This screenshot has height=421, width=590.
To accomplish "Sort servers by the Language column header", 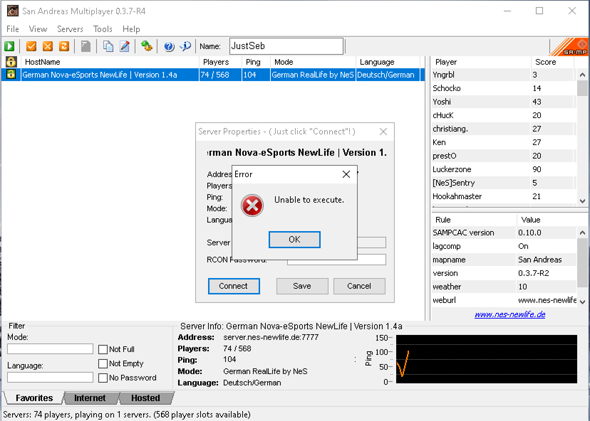I will tap(388, 62).
